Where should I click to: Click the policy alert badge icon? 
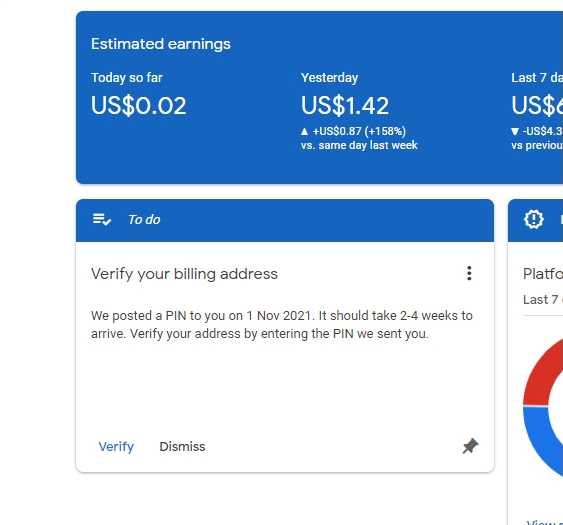pyautogui.click(x=534, y=219)
